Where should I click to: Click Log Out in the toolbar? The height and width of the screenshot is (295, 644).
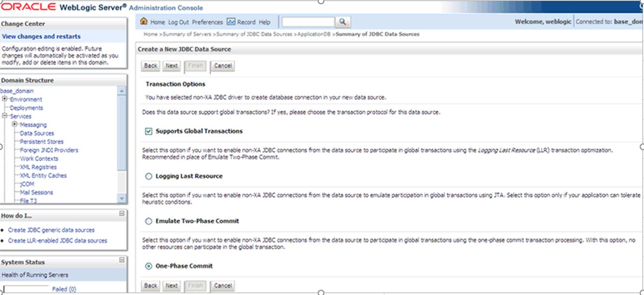pos(179,22)
